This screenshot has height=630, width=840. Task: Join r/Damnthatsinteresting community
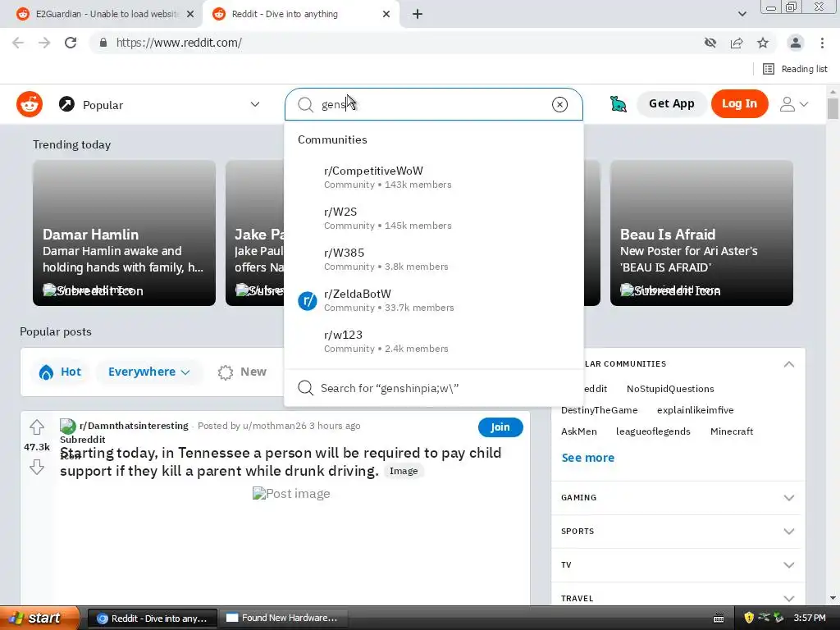(x=500, y=427)
